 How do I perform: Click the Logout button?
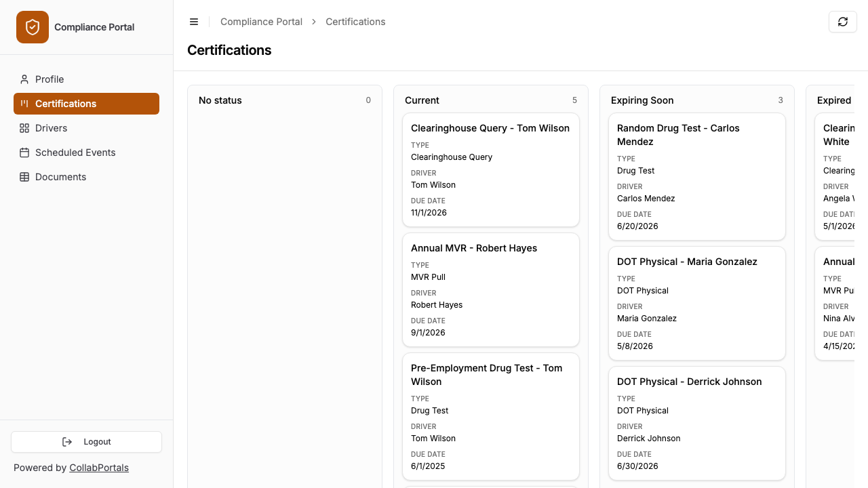click(x=86, y=442)
